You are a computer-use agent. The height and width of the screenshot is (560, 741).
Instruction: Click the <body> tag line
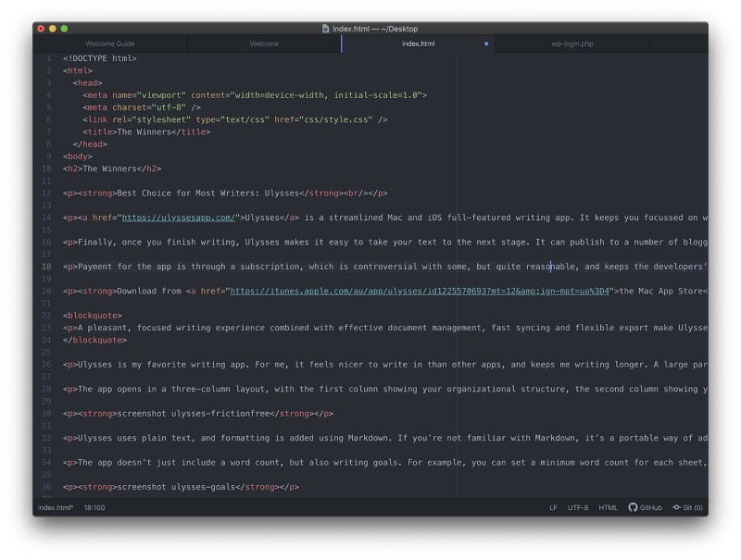pos(78,156)
